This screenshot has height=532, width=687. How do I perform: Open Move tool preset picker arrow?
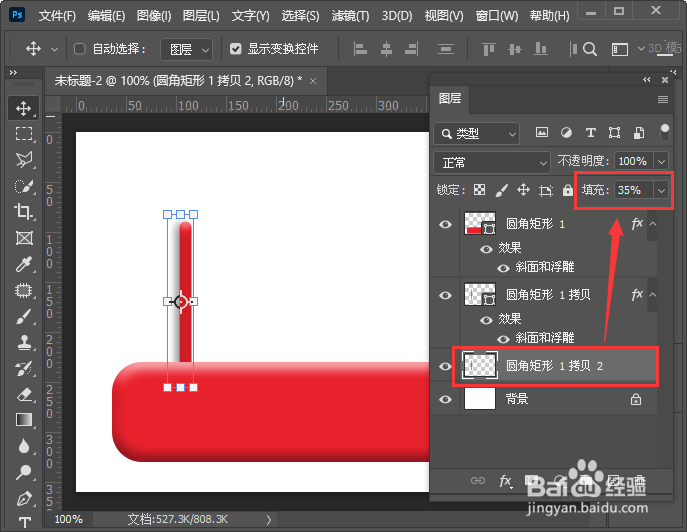(x=54, y=49)
